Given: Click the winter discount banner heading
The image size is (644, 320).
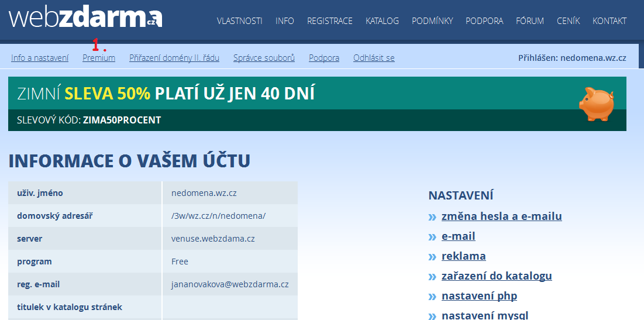Looking at the screenshot, I should [166, 94].
